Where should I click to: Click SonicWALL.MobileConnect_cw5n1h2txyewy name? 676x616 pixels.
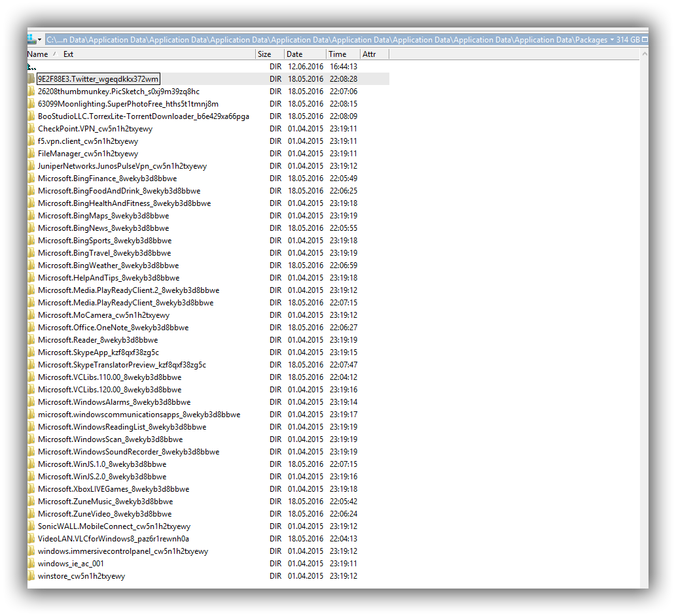(115, 526)
